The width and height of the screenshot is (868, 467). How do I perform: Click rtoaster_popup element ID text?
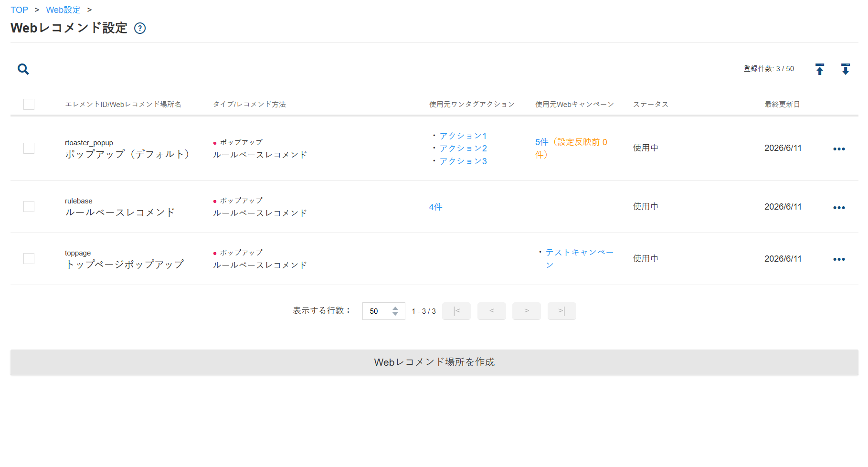click(89, 143)
